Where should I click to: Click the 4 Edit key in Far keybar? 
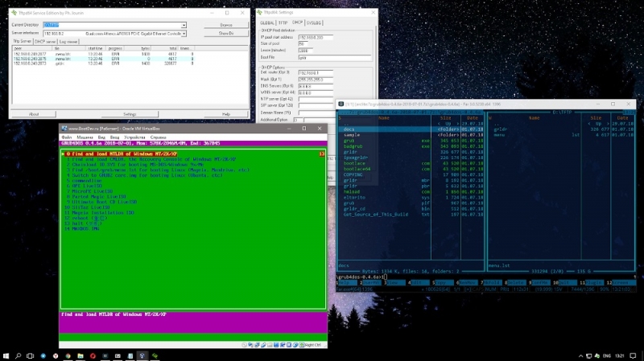tap(416, 283)
